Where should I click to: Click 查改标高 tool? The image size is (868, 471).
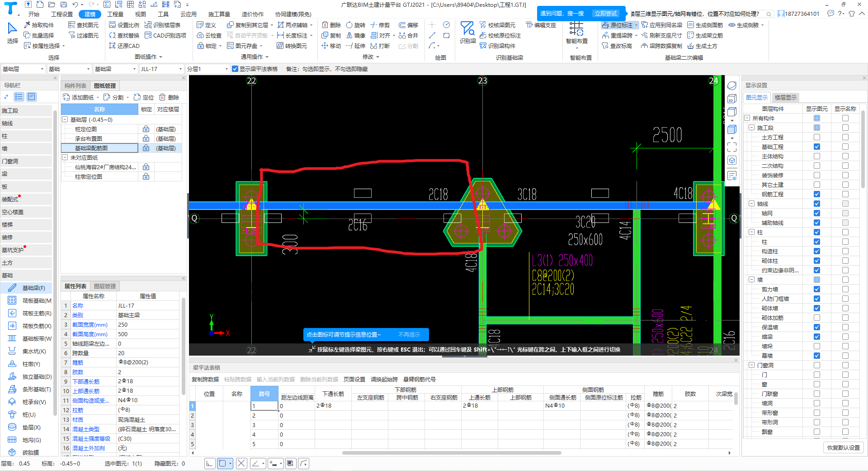(617, 46)
